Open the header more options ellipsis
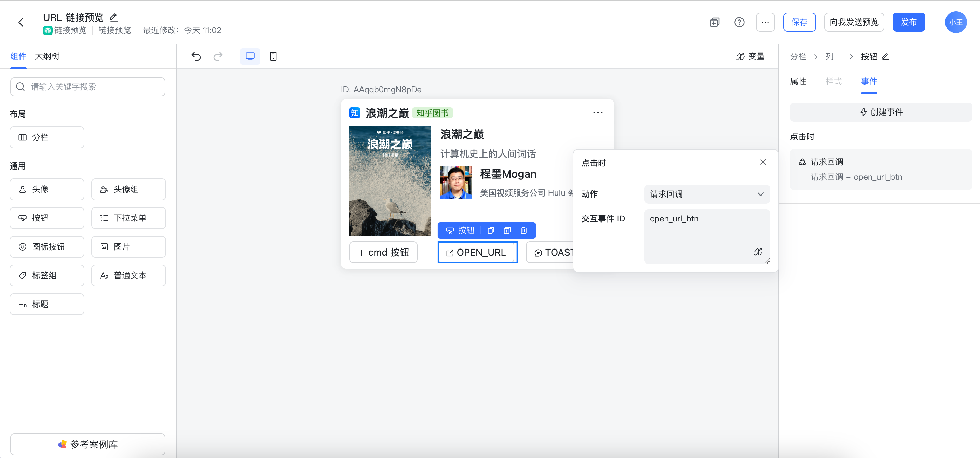Image resolution: width=980 pixels, height=458 pixels. (765, 22)
